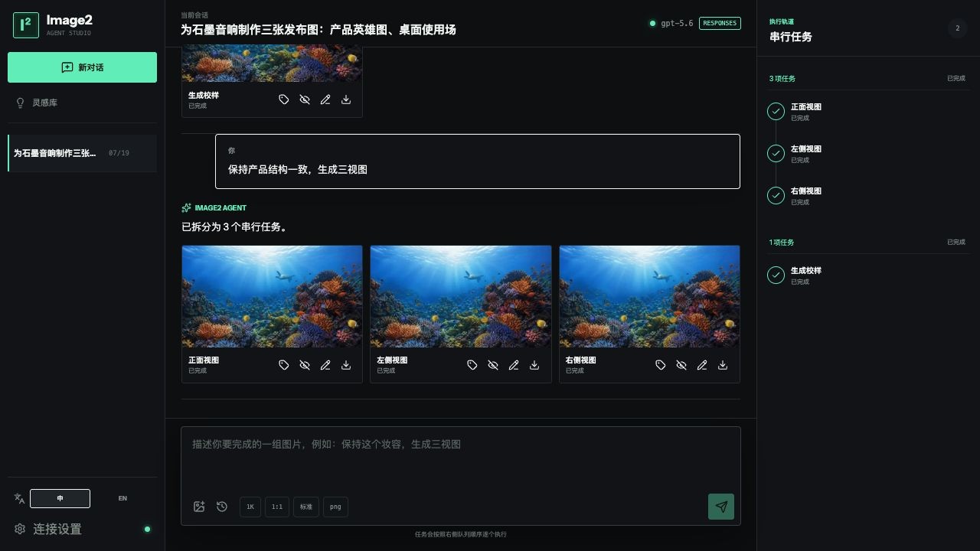This screenshot has height=551, width=980.
Task: Edit the 右侧视图 image
Action: pos(702,365)
